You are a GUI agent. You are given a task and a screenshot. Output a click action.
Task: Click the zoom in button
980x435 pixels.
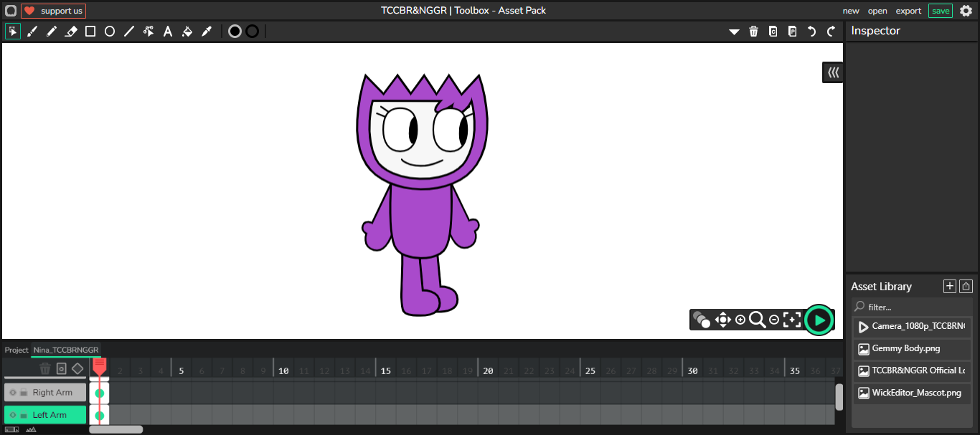pos(740,320)
